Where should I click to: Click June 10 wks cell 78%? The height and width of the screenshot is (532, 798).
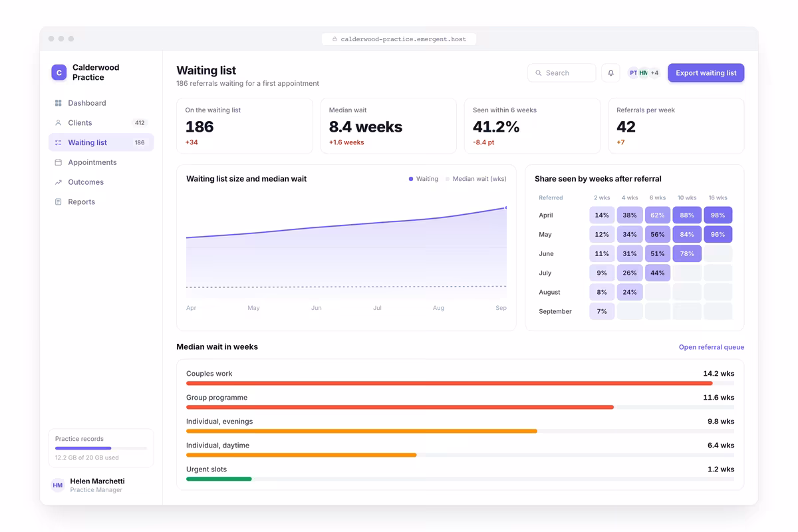(x=687, y=253)
